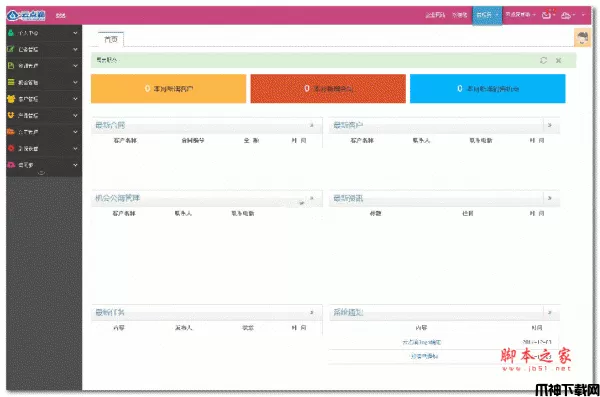This screenshot has height=397, width=600.
Task: Click the 发布人 column header in 最新任务
Action: pos(184,328)
